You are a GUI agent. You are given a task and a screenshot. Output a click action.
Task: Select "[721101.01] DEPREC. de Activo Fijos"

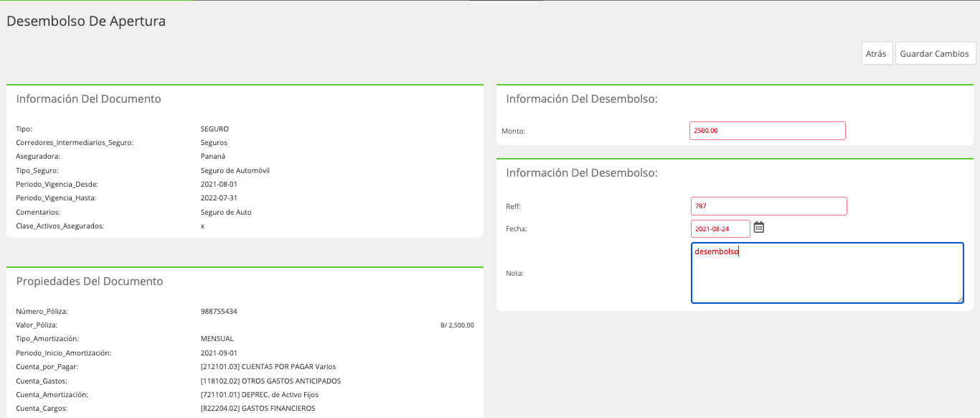click(x=260, y=395)
